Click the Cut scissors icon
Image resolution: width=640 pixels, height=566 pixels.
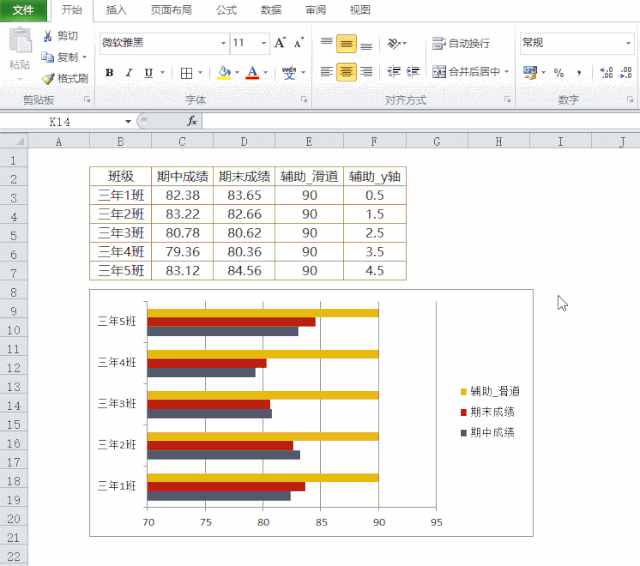48,36
